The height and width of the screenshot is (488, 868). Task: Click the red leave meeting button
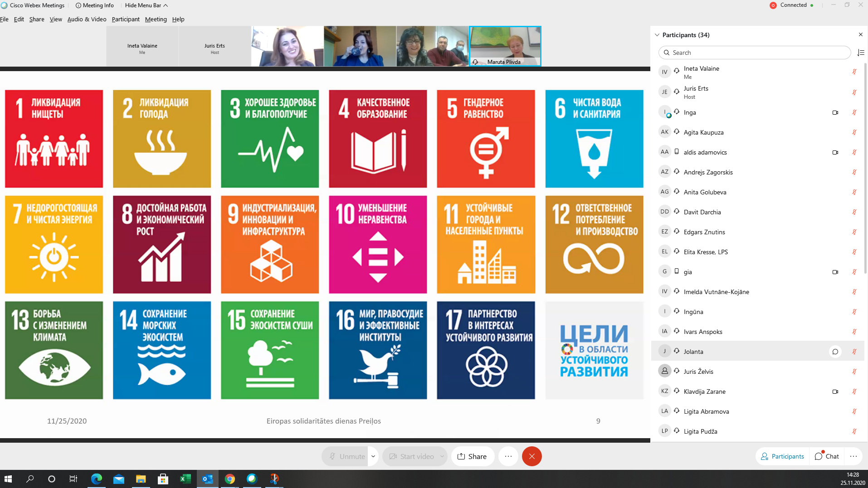coord(532,456)
